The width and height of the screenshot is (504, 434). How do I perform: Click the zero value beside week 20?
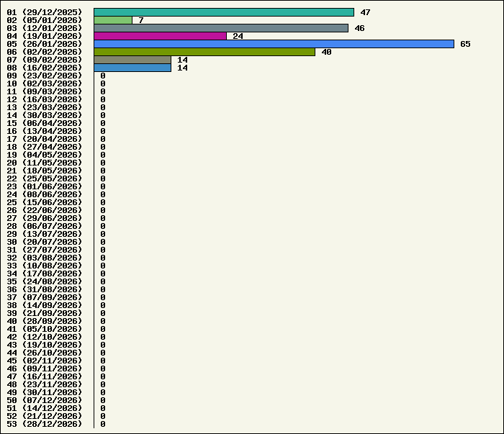pos(103,163)
